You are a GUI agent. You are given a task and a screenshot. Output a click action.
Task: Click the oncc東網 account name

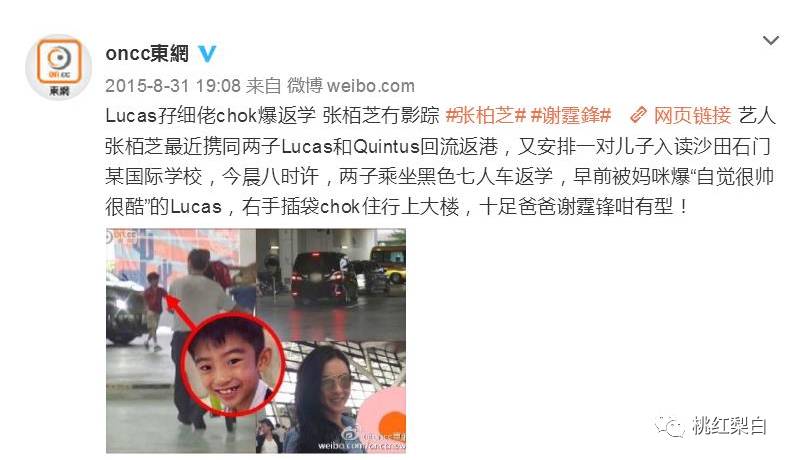pos(147,54)
